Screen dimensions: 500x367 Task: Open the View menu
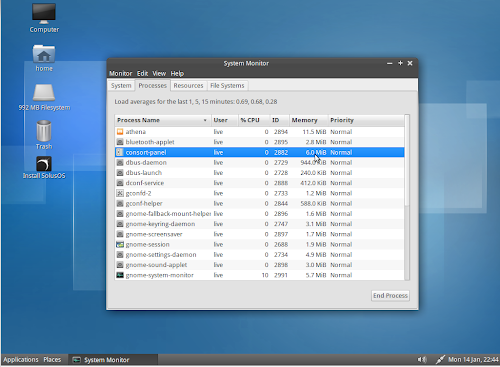point(159,73)
